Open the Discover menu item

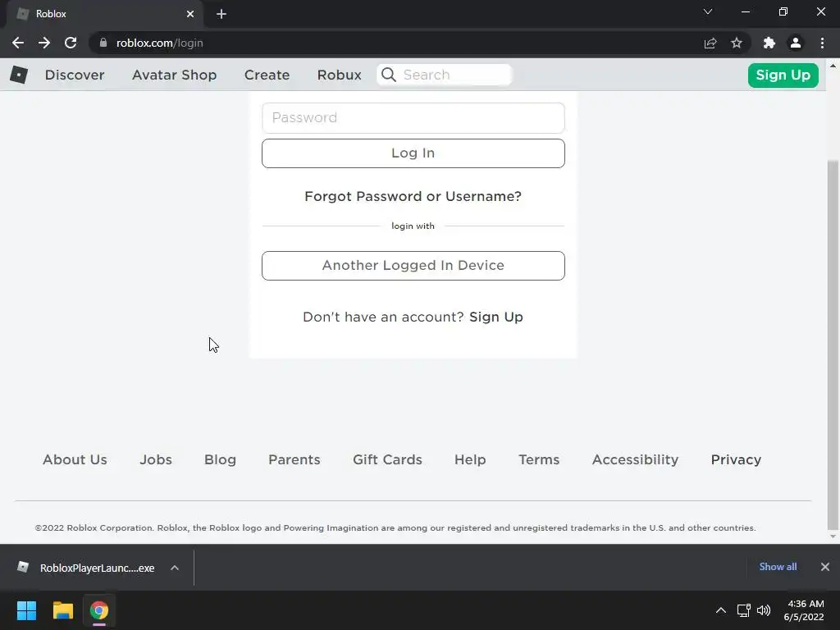pos(75,75)
